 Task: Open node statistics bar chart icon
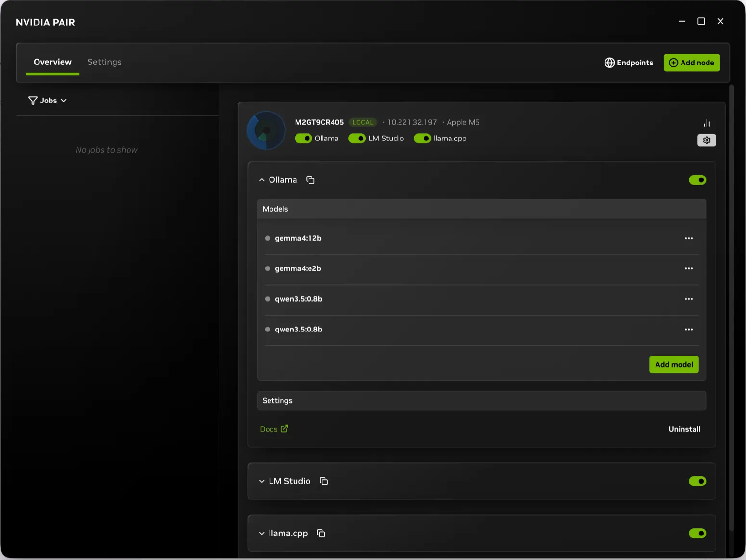pos(707,123)
